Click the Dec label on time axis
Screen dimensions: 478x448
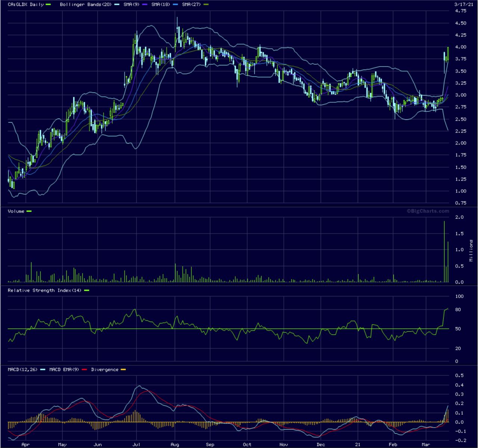pyautogui.click(x=321, y=445)
